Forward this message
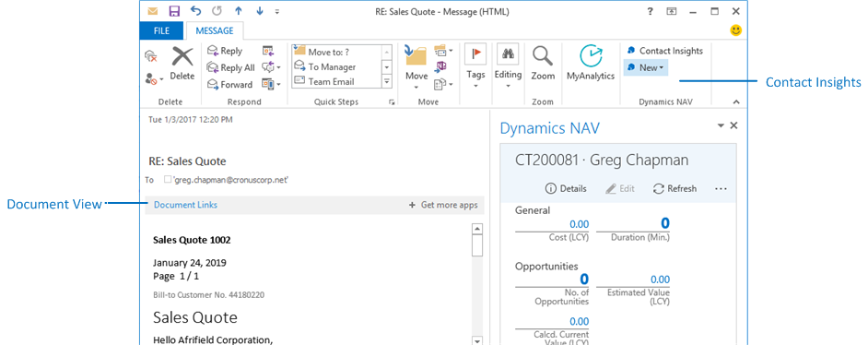Image resolution: width=868 pixels, height=345 pixels. pos(229,84)
